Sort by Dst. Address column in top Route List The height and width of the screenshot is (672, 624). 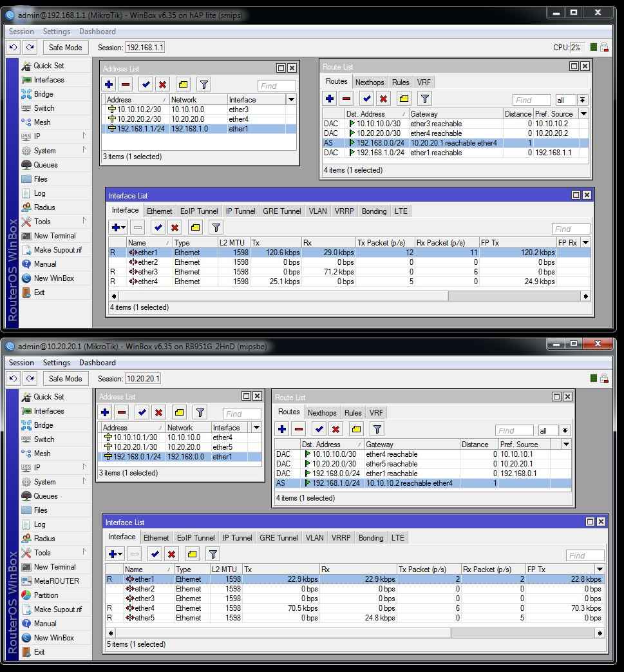pyautogui.click(x=376, y=114)
